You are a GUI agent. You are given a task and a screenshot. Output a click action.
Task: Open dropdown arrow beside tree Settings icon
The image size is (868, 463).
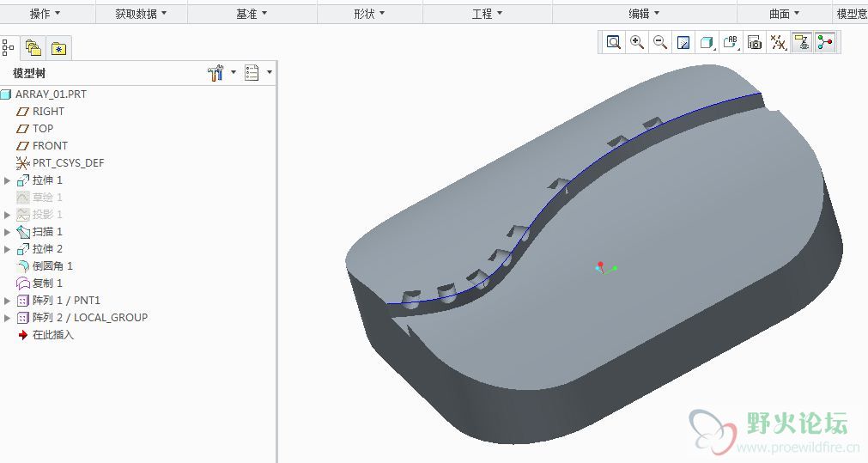pos(233,72)
